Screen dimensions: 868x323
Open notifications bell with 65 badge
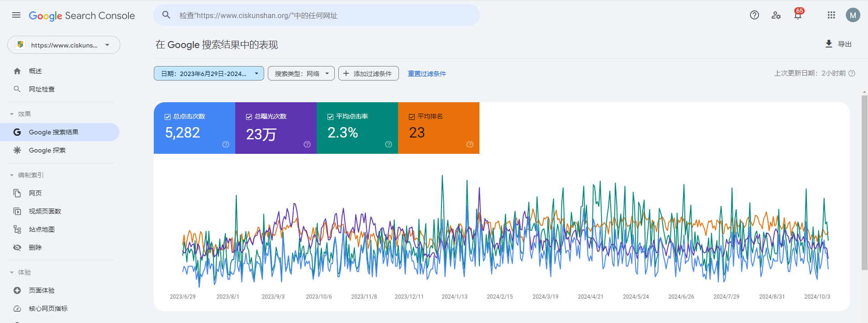798,15
